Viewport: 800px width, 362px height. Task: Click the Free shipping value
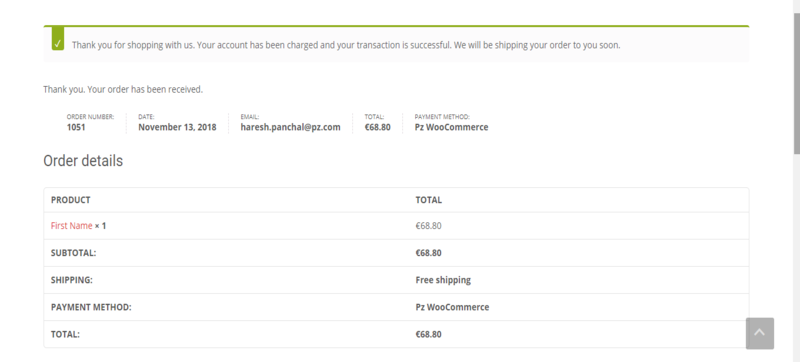pyautogui.click(x=443, y=280)
